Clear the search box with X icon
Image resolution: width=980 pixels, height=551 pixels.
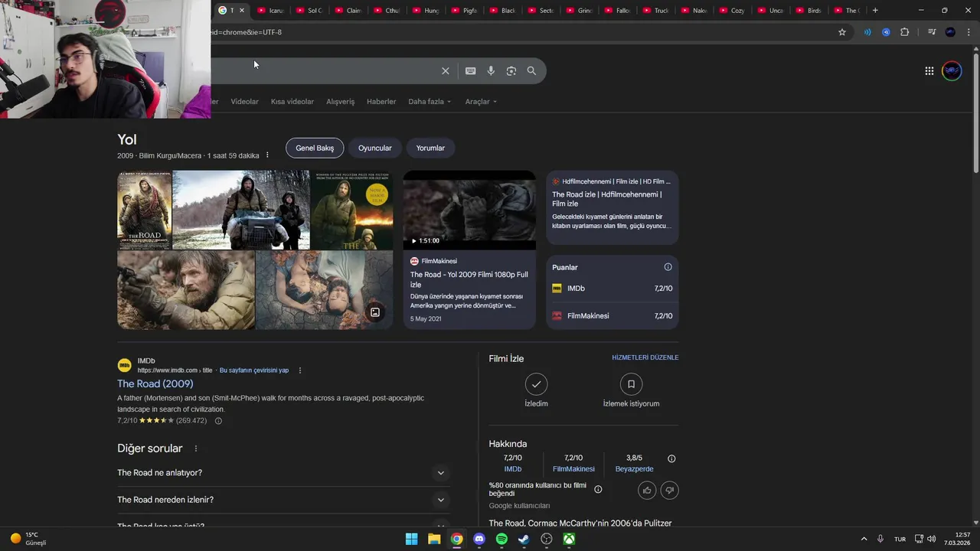coord(445,71)
